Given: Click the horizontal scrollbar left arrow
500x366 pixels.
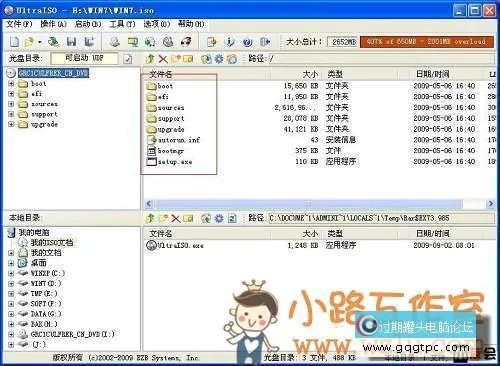Looking at the screenshot, I should point(149,204).
